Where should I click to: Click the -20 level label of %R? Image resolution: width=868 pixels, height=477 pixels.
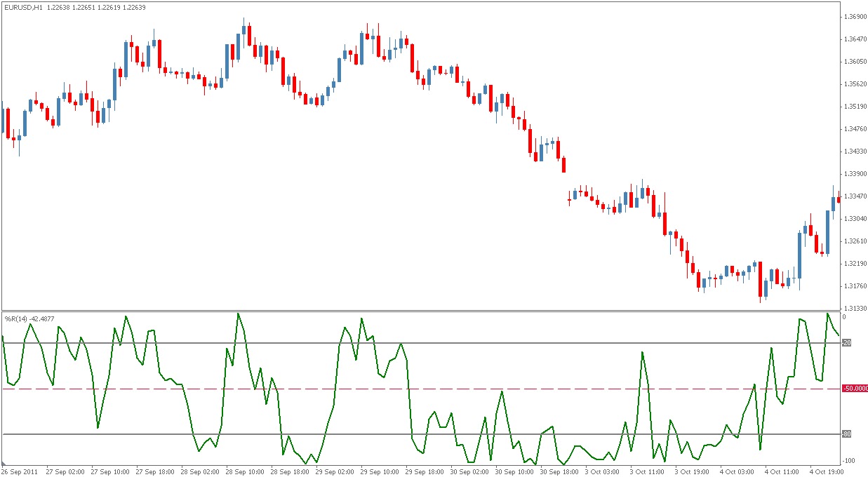tap(846, 342)
